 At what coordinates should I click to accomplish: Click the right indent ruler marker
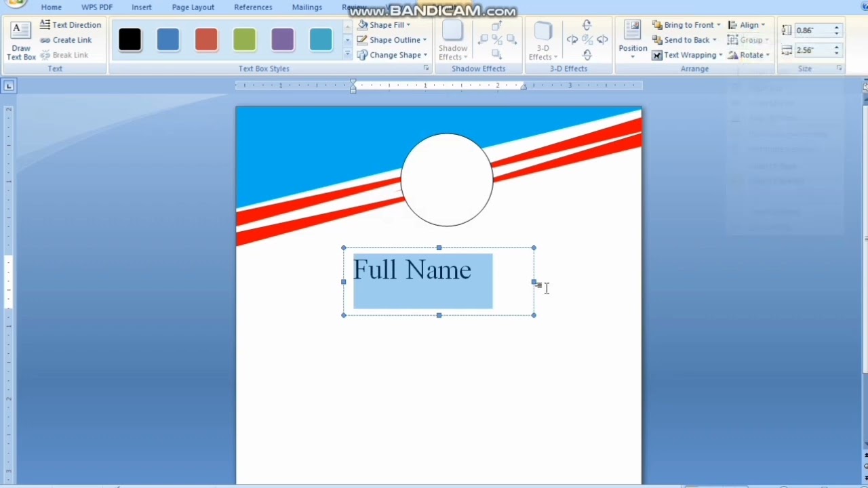(524, 87)
